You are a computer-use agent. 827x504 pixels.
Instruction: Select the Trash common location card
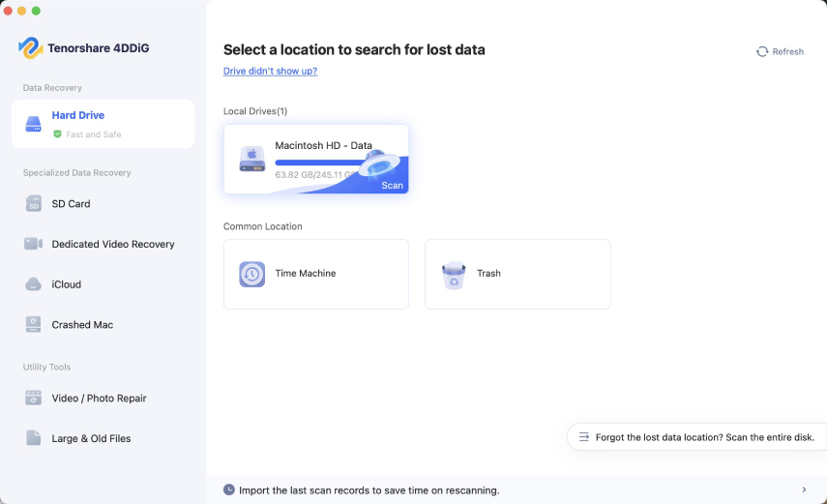(517, 274)
